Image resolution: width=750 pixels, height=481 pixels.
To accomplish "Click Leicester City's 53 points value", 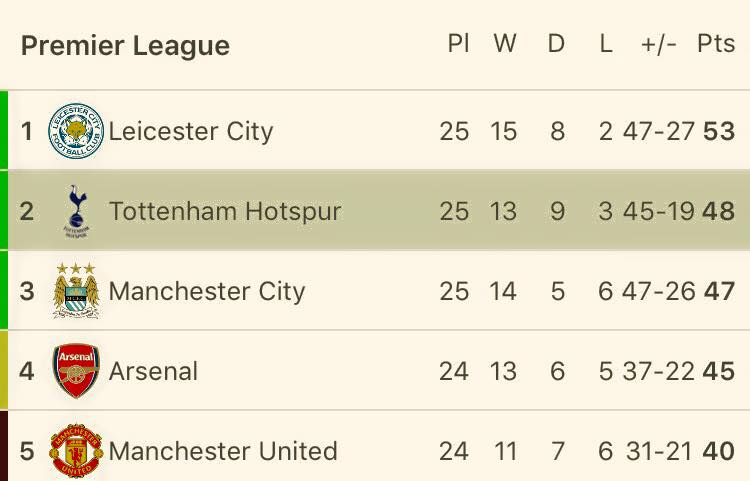I will click(x=718, y=131).
